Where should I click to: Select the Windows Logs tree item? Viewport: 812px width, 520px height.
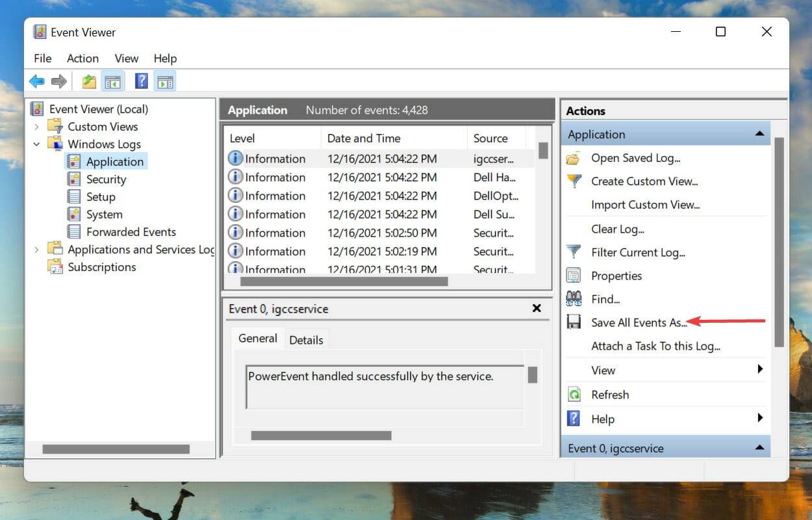point(104,144)
